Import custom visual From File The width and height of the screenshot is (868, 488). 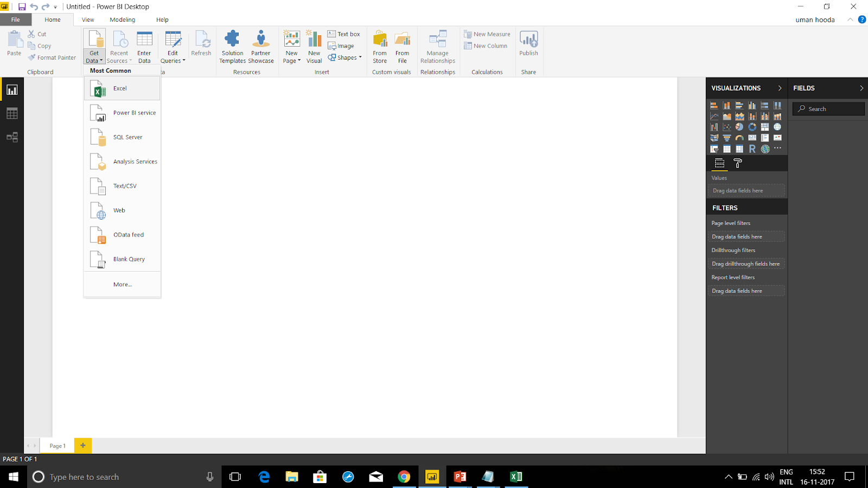tap(403, 47)
